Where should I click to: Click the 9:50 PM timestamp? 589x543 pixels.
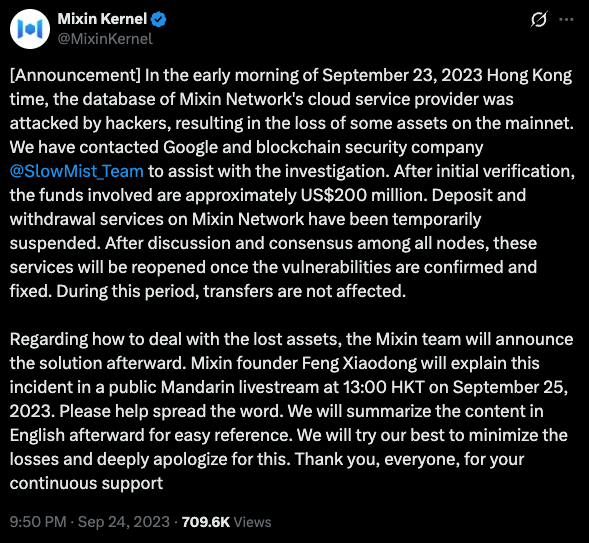[38, 522]
